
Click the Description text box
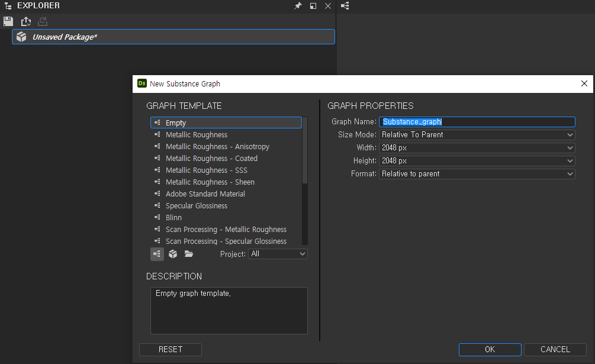229,311
